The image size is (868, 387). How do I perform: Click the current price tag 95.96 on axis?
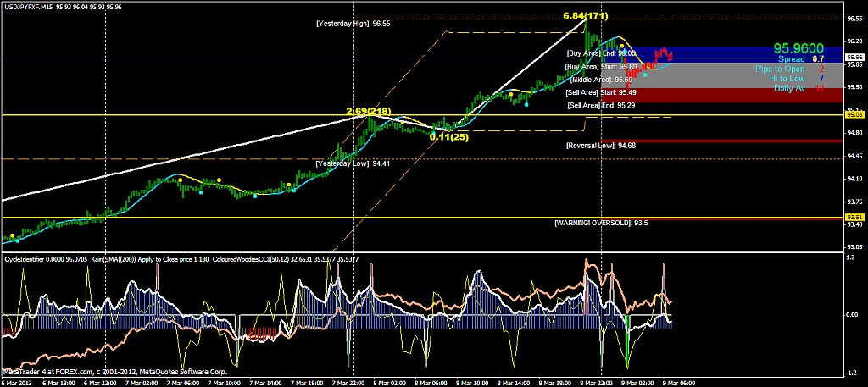coord(855,57)
